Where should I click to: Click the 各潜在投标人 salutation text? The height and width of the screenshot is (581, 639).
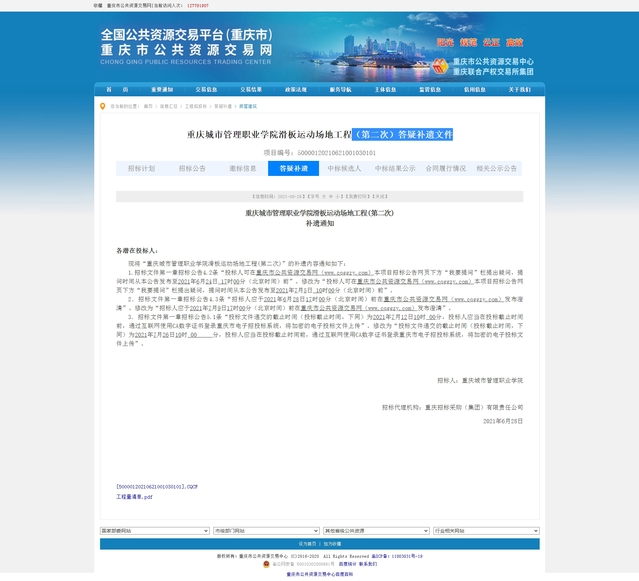click(137, 251)
